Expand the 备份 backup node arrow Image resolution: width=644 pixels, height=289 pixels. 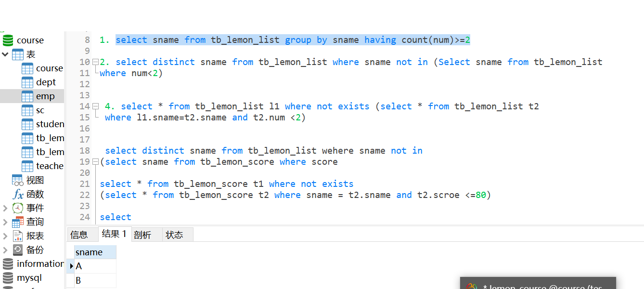5,250
